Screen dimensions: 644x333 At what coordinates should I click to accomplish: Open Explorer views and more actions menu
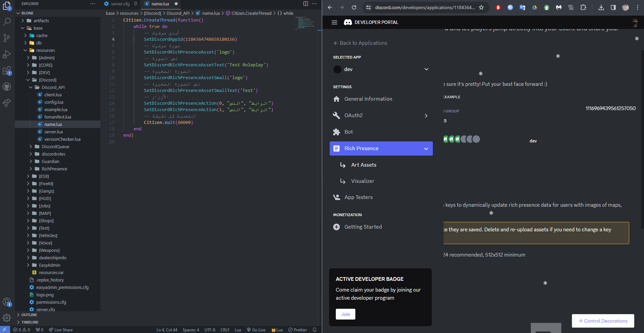[x=93, y=4]
